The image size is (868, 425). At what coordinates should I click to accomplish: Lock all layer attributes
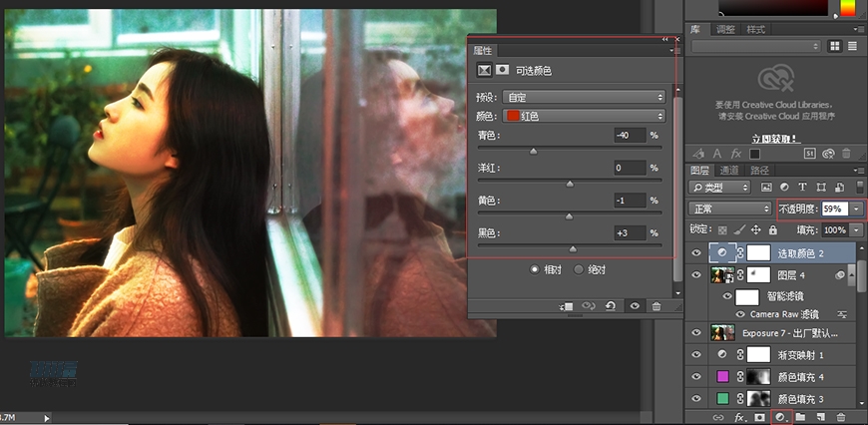(773, 229)
